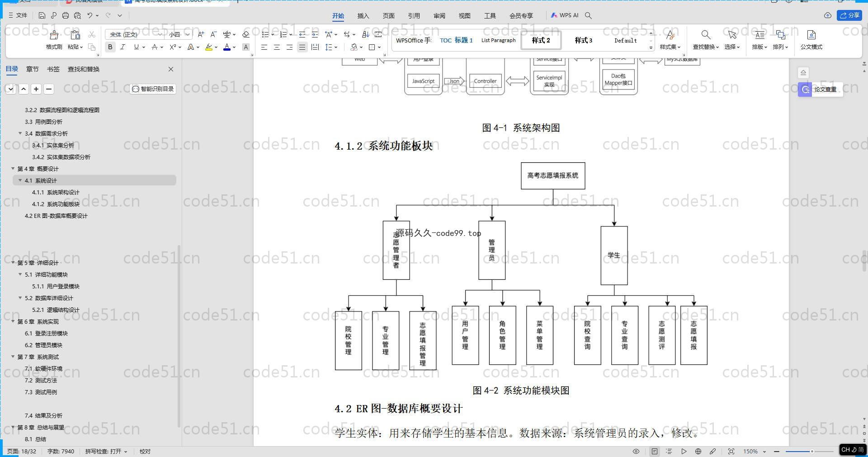The image size is (868, 457).
Task: Open the Styles set (样式集) icon
Action: [670, 35]
